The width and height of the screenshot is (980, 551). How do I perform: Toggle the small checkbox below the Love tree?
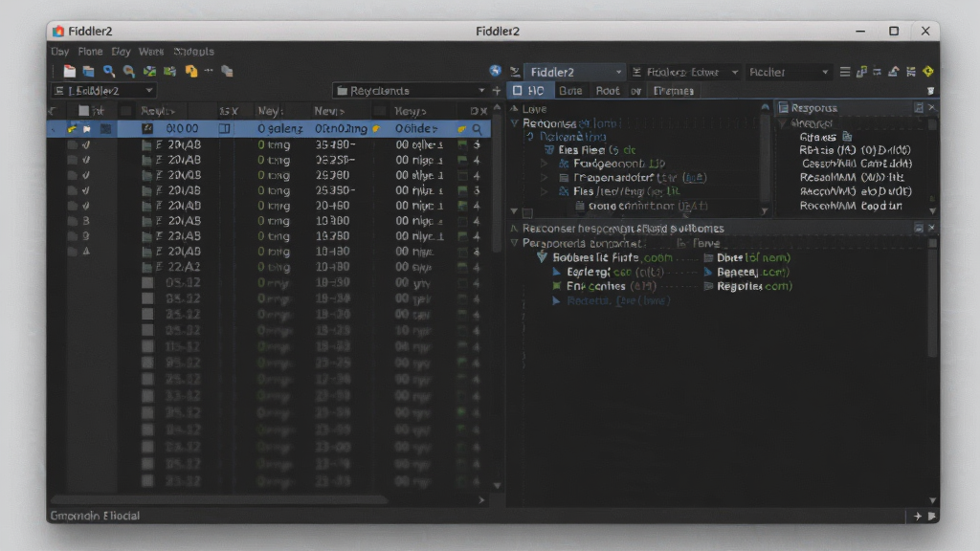[x=527, y=213]
